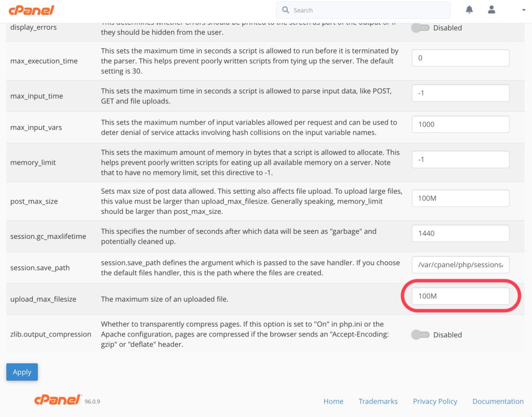The width and height of the screenshot is (532, 417).
Task: Click the max_input_time value field
Action: (x=460, y=93)
